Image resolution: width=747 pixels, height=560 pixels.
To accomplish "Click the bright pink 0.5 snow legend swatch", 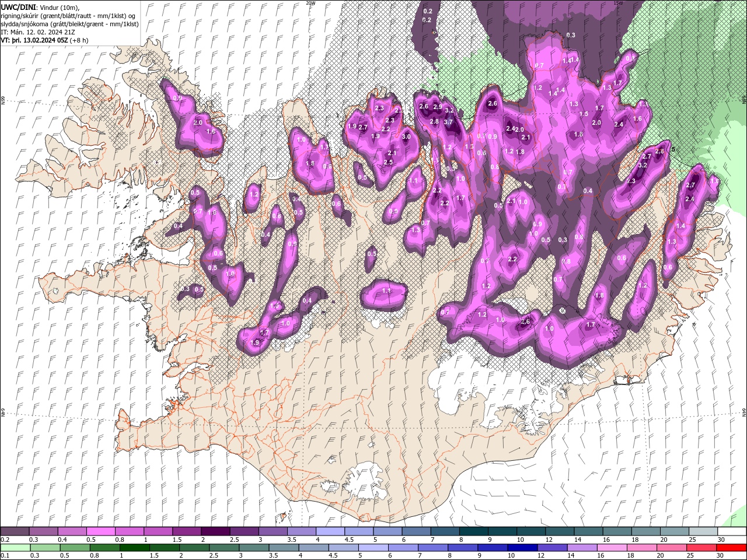I will click(100, 531).
